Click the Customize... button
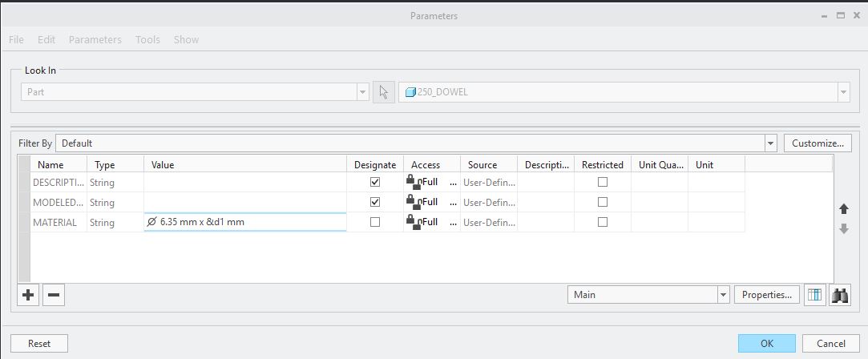The width and height of the screenshot is (868, 359). (818, 143)
